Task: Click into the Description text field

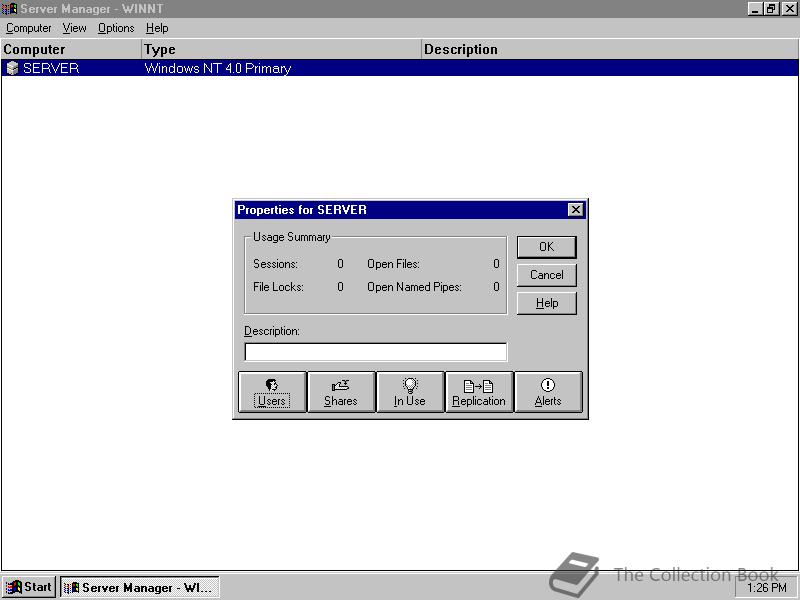Action: tap(376, 352)
